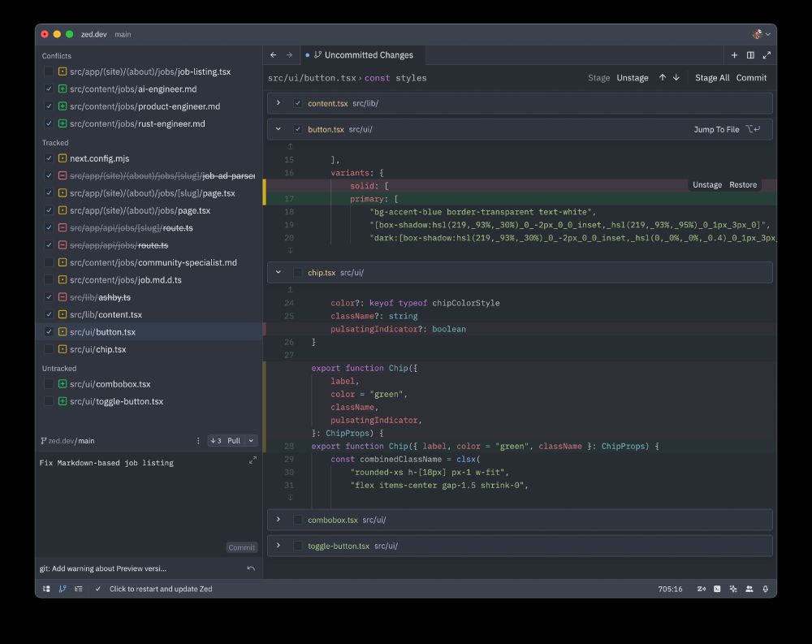The height and width of the screenshot is (644, 812).
Task: Open edit prediction menu in status bar
Action: [702, 589]
